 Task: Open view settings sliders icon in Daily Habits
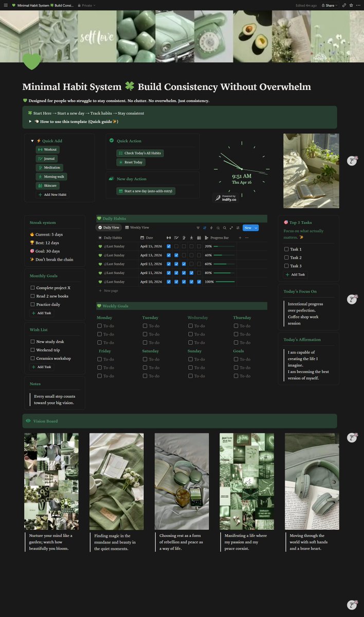(238, 228)
